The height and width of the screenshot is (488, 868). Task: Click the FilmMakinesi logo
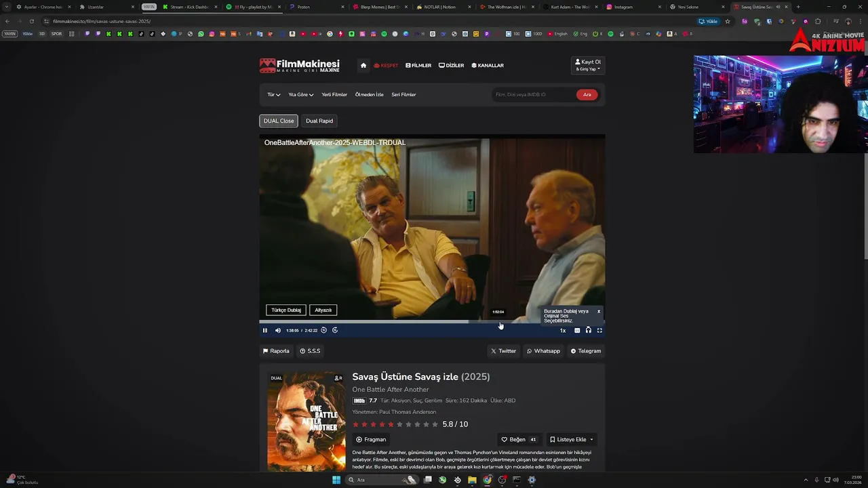click(x=300, y=66)
